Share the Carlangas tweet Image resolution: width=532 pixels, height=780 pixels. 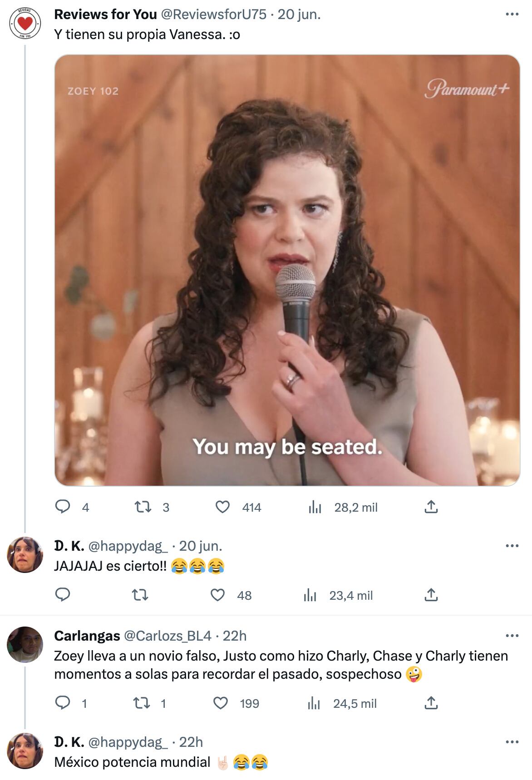coord(431,703)
